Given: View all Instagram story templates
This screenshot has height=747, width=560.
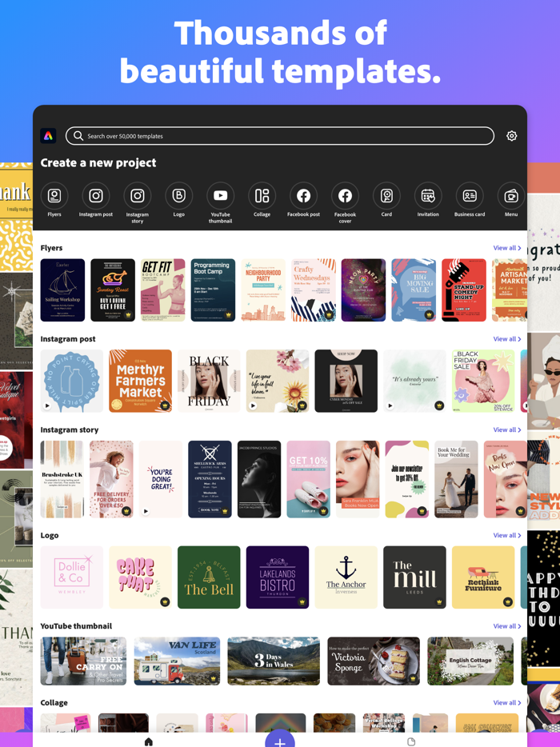Looking at the screenshot, I should click(x=507, y=429).
